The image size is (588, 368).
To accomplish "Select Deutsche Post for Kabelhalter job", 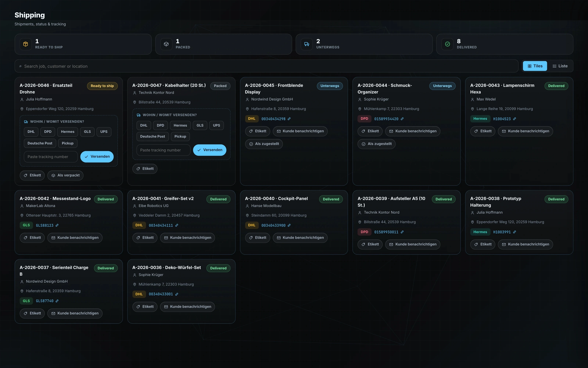I will 153,137.
